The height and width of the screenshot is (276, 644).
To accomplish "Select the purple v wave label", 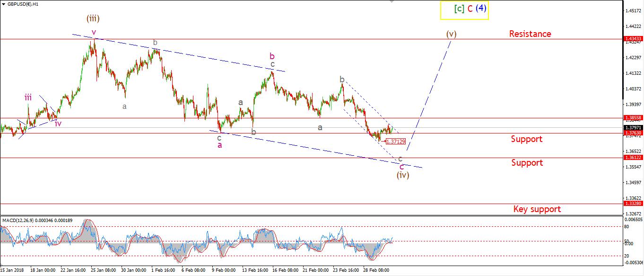I will [x=94, y=32].
